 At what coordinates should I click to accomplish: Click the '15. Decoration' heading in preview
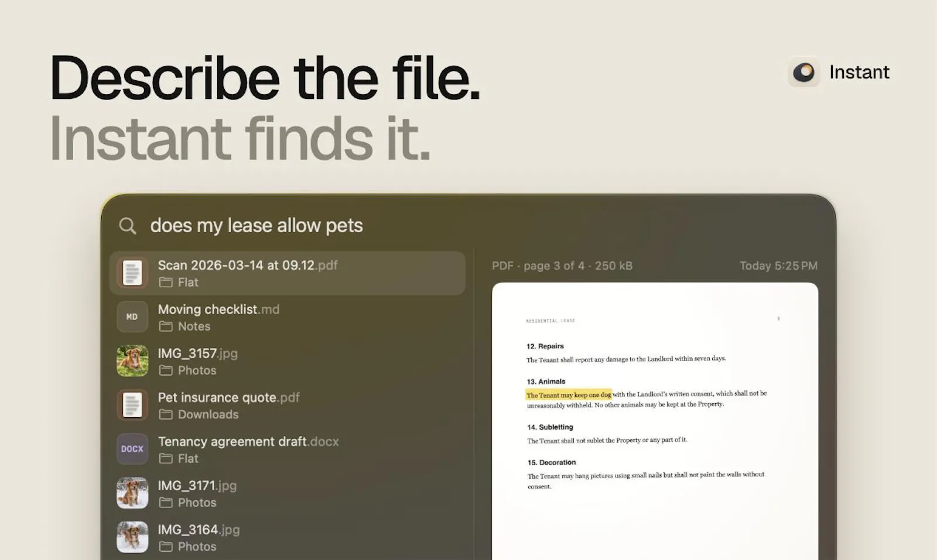(x=552, y=462)
